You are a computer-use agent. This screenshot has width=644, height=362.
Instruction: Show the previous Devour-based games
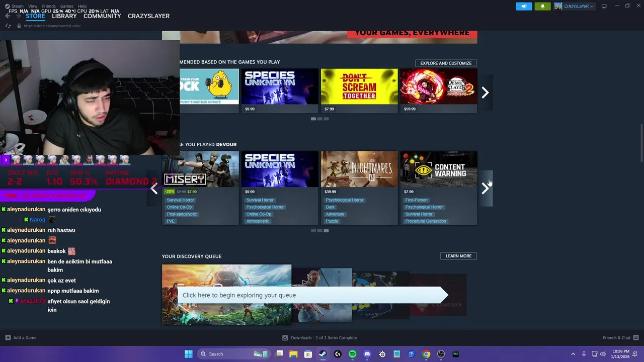[154, 189]
